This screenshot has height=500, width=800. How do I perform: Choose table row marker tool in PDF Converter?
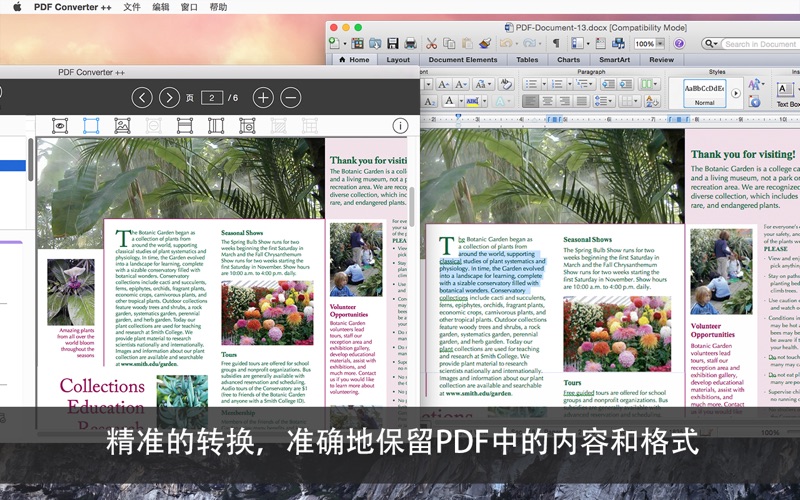pyautogui.click(x=185, y=126)
